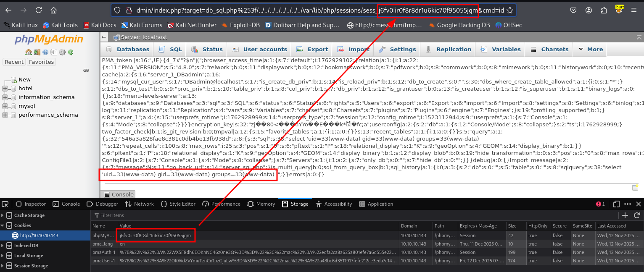The width and height of the screenshot is (644, 272).
Task: Expand the hotel database tree node
Action: [5, 89]
